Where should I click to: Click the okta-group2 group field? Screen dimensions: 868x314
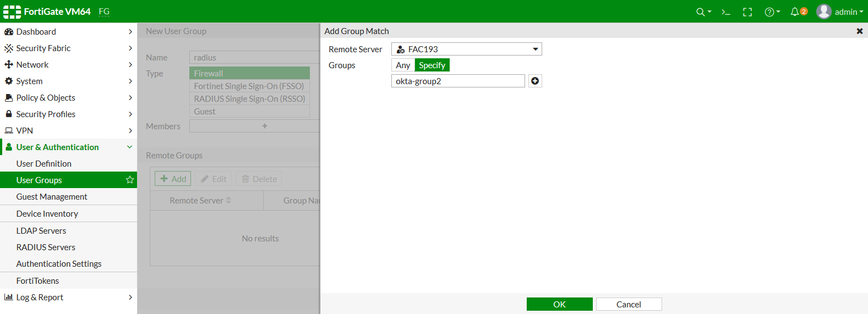pos(458,81)
